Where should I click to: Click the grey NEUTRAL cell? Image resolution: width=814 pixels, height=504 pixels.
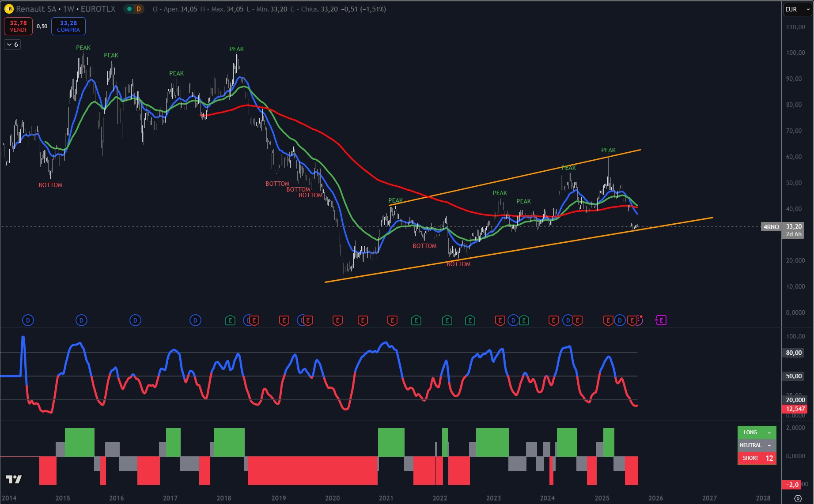[x=757, y=445]
